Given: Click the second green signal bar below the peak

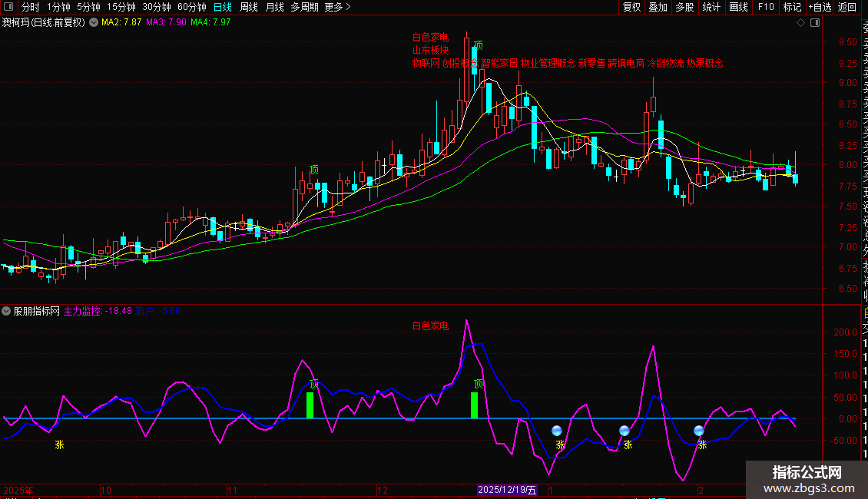Looking at the screenshot, I should click(475, 405).
